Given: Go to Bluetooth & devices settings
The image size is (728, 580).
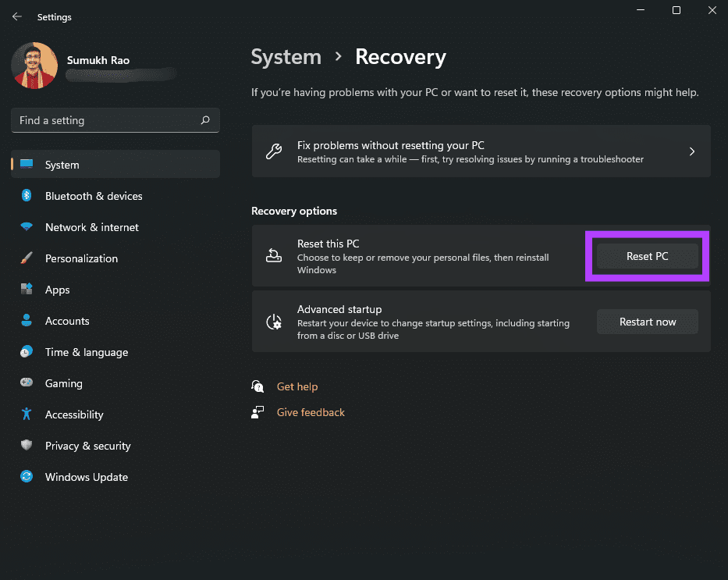Looking at the screenshot, I should [x=115, y=196].
